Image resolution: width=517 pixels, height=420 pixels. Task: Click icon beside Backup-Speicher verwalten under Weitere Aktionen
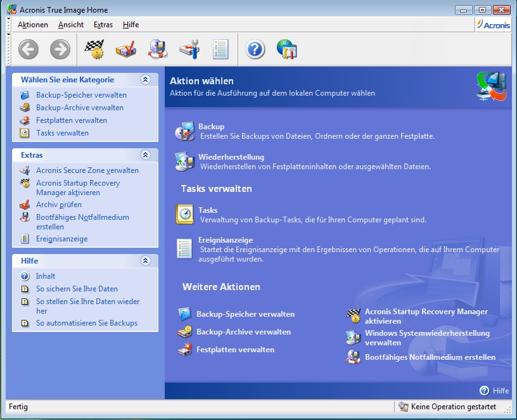pos(184,314)
